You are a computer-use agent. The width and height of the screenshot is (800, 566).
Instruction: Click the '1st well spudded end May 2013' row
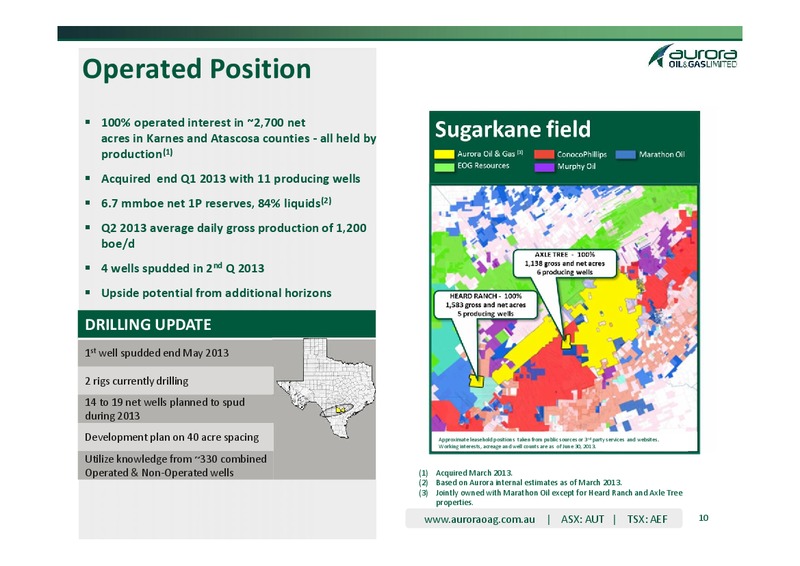[x=176, y=353]
